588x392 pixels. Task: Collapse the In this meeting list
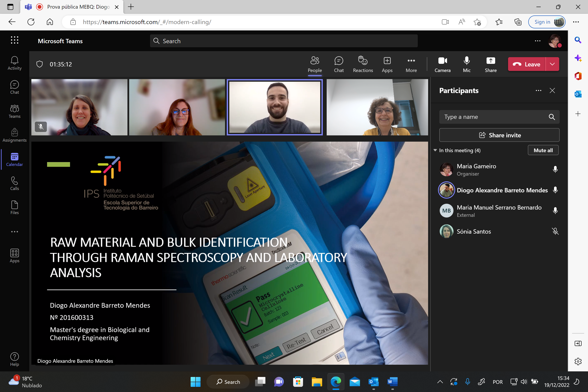(435, 150)
